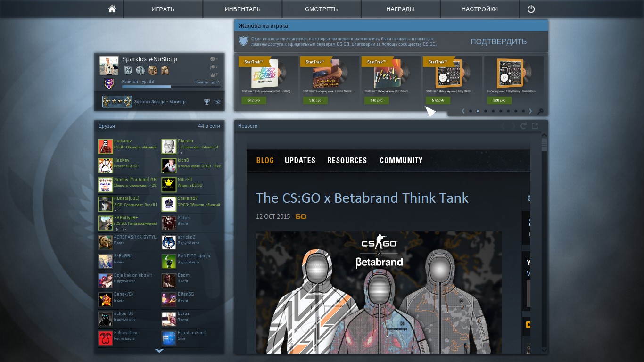
Task: Open PhantomFeeD's blue avatar
Action: coord(169,338)
